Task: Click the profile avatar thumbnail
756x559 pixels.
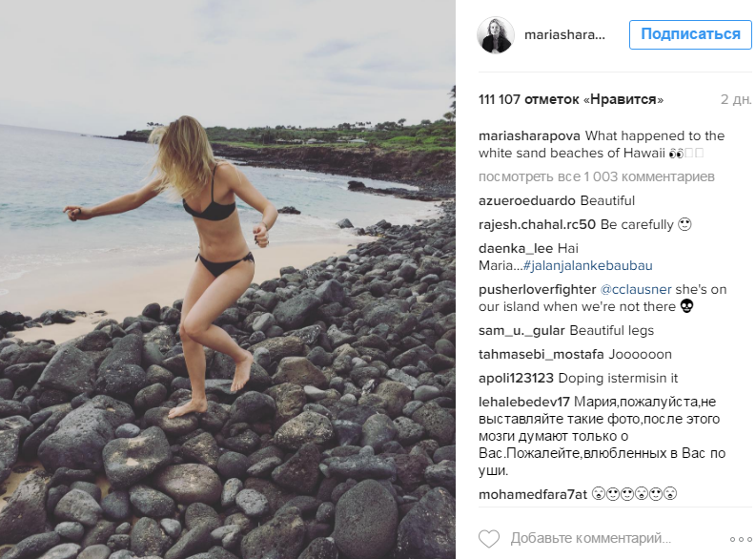Action: [496, 34]
